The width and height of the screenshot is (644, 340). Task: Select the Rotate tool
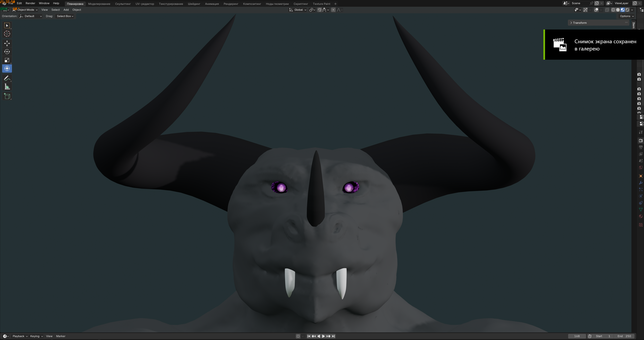[x=7, y=52]
